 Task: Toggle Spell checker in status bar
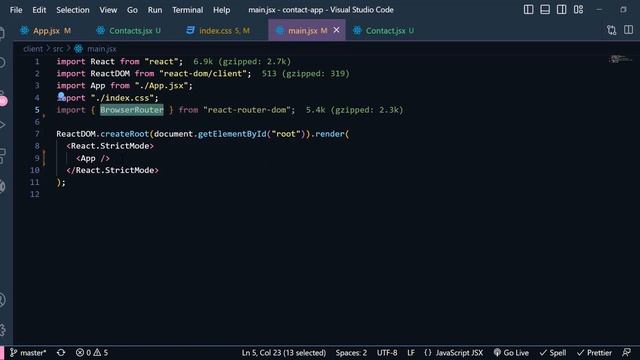coord(553,353)
